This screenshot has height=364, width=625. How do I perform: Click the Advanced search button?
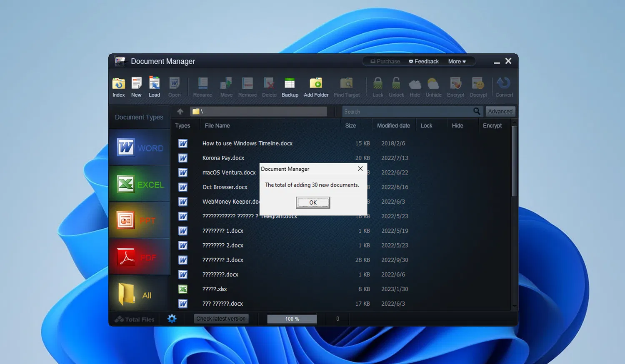click(x=500, y=111)
